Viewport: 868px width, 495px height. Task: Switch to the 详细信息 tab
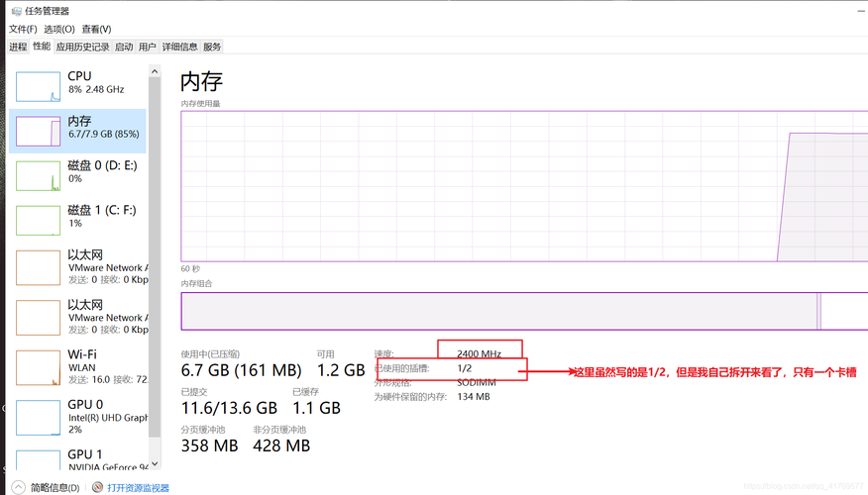179,47
